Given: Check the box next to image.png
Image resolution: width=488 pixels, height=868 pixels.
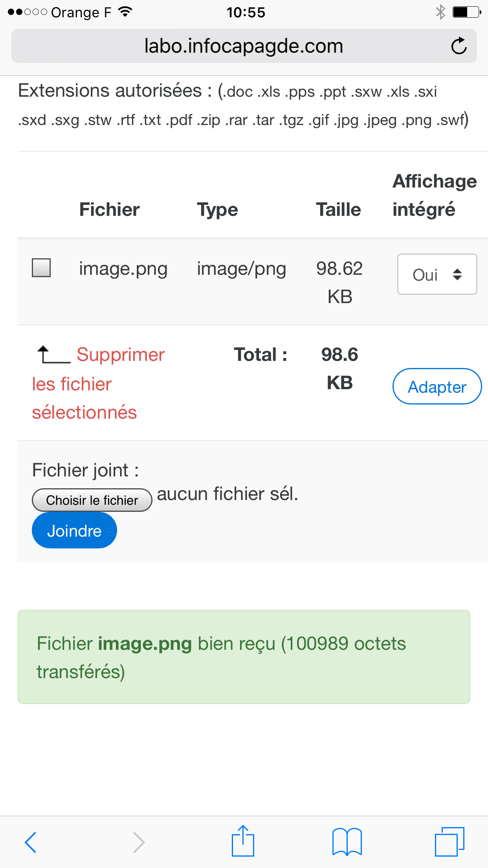Looking at the screenshot, I should click(x=41, y=268).
